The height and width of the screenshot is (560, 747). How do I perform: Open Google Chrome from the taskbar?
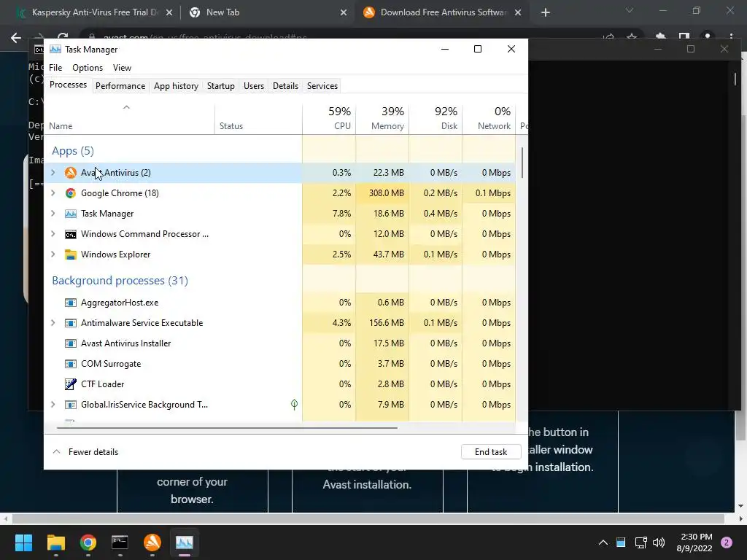click(88, 542)
